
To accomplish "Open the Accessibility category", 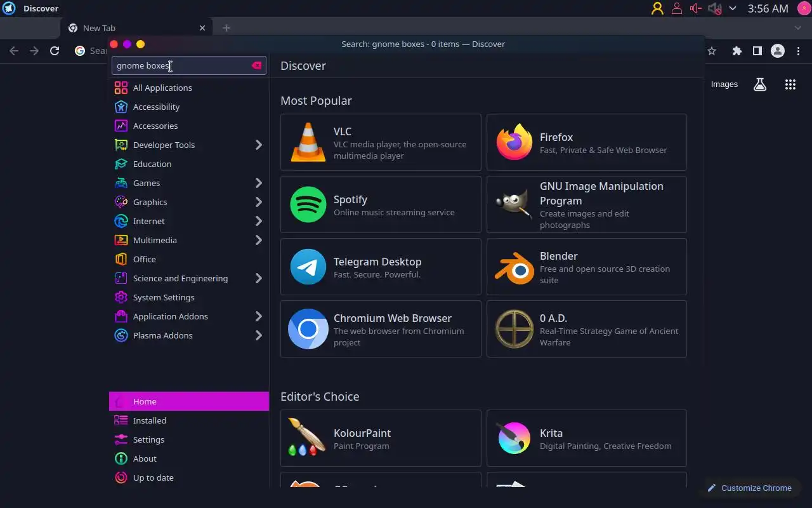I will coord(189,107).
